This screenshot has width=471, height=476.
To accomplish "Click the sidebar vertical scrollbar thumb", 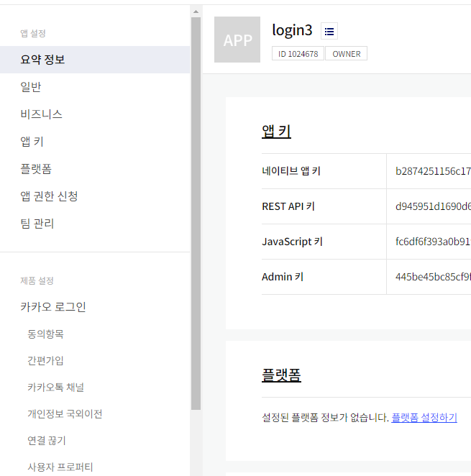I will [196, 214].
